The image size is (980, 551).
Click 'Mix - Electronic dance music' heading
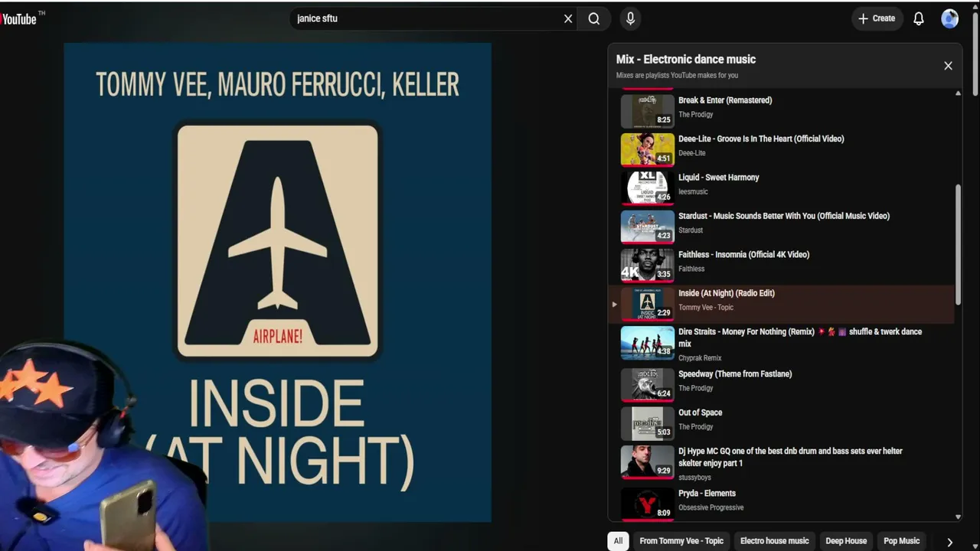(x=686, y=60)
